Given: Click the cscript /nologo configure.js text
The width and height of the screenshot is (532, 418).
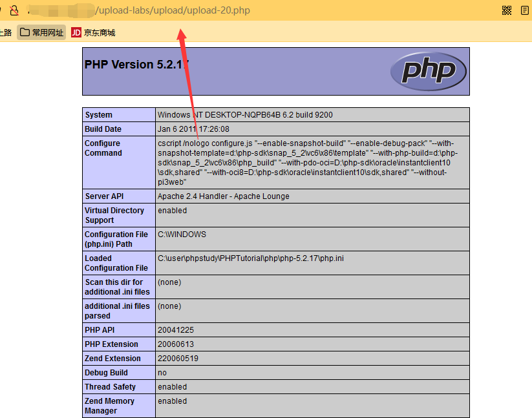Looking at the screenshot, I should [x=205, y=143].
